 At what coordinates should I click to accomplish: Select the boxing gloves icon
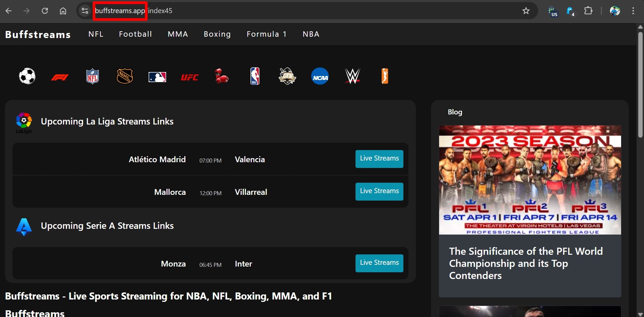coord(221,76)
